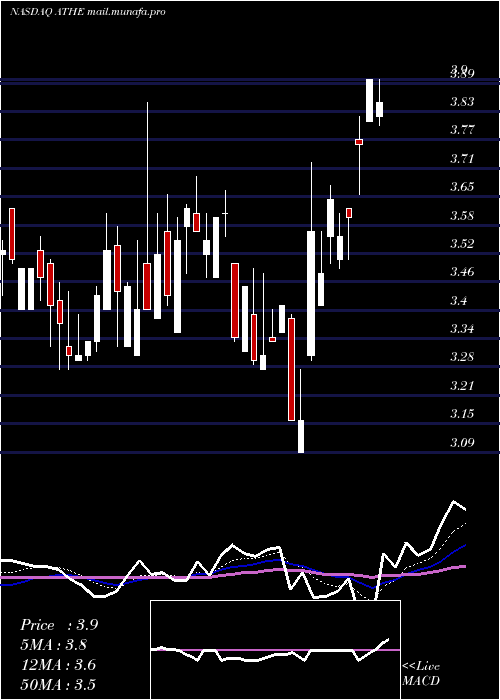Click the 3.71 price axis label

462,158
